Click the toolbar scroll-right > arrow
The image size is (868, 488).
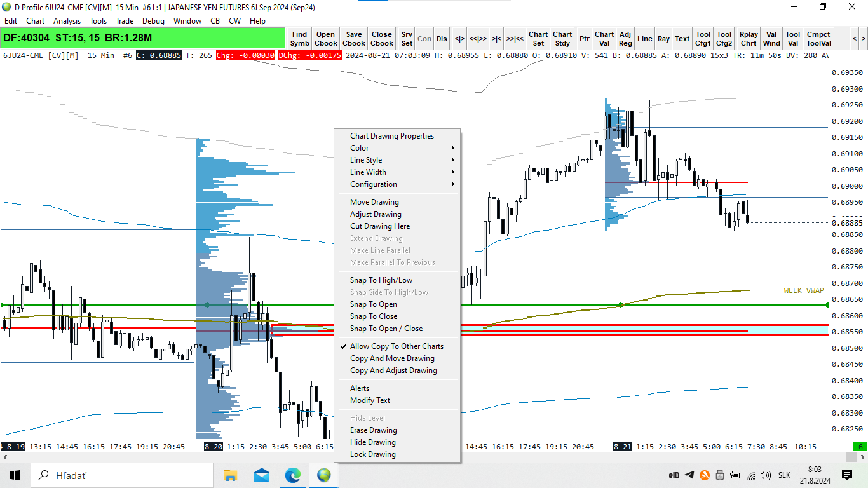pos(864,39)
